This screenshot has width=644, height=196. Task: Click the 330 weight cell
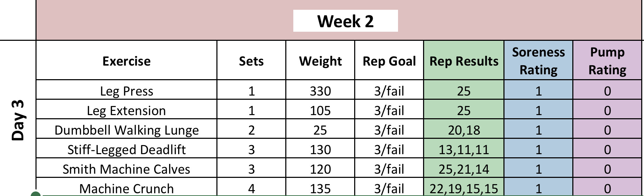[320, 91]
